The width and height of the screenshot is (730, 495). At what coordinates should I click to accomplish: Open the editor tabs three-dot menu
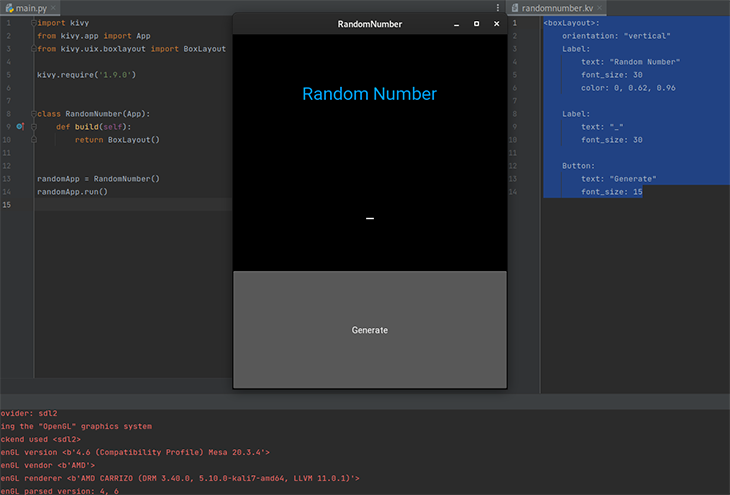click(x=497, y=7)
